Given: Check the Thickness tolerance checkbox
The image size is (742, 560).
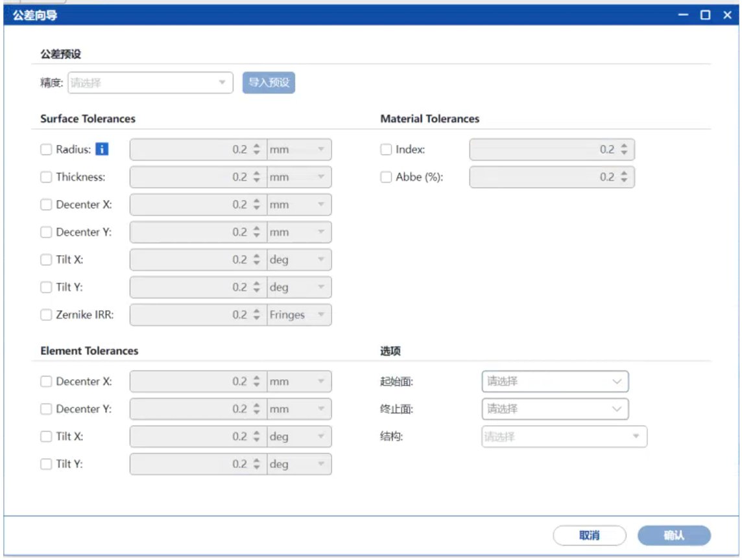Looking at the screenshot, I should 46,177.
